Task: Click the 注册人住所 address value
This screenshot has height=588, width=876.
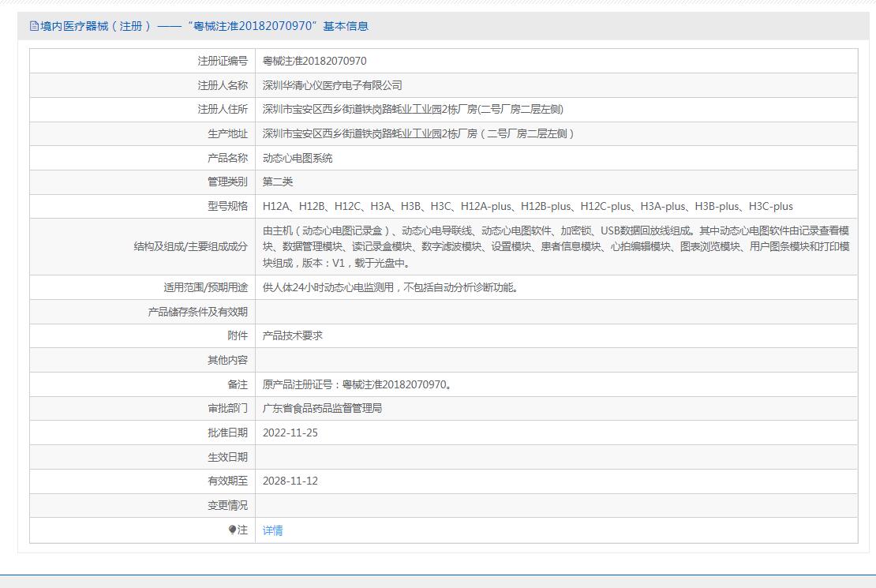Action: [x=413, y=110]
